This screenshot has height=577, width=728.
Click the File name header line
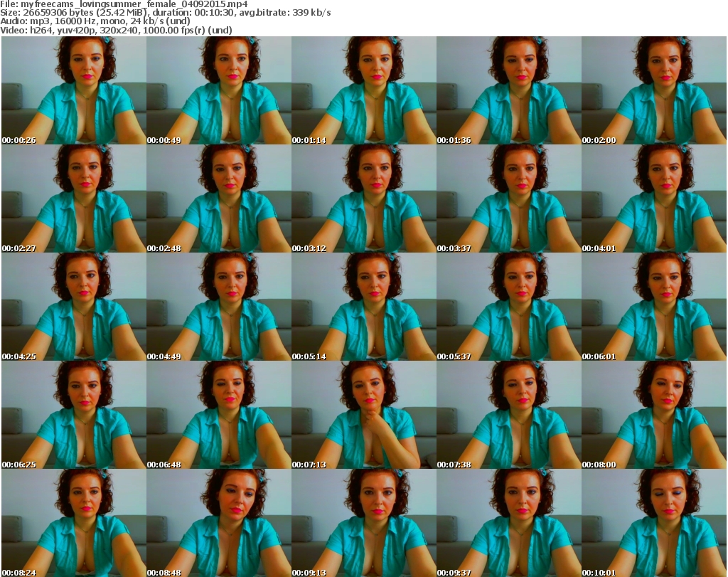click(124, 4)
